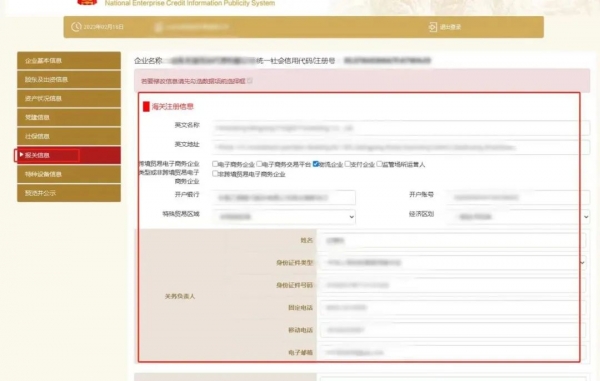Open the 企业基本信息 sidebar menu
600x381 pixels.
coord(69,60)
